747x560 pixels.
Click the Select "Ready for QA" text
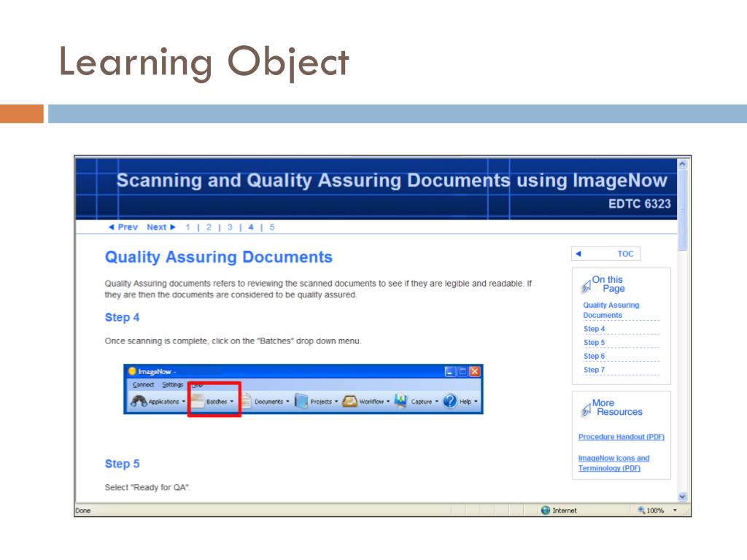pyautogui.click(x=147, y=487)
